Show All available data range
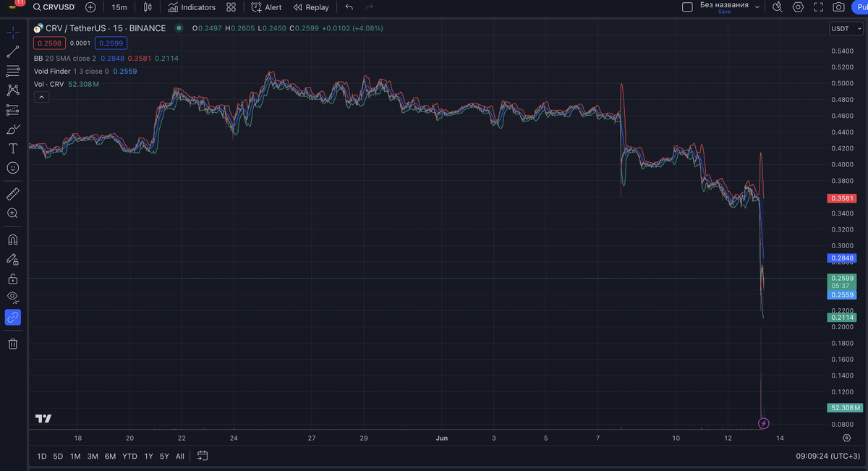868x471 pixels. pyautogui.click(x=179, y=456)
